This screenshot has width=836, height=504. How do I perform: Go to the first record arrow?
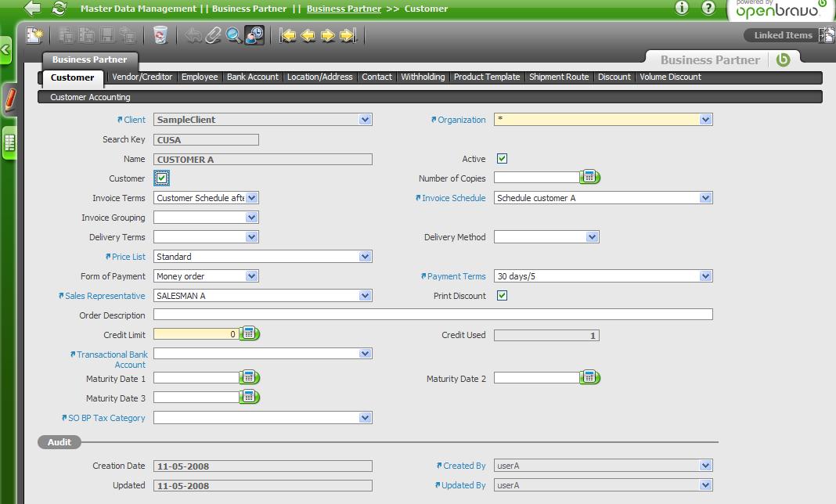(x=288, y=35)
